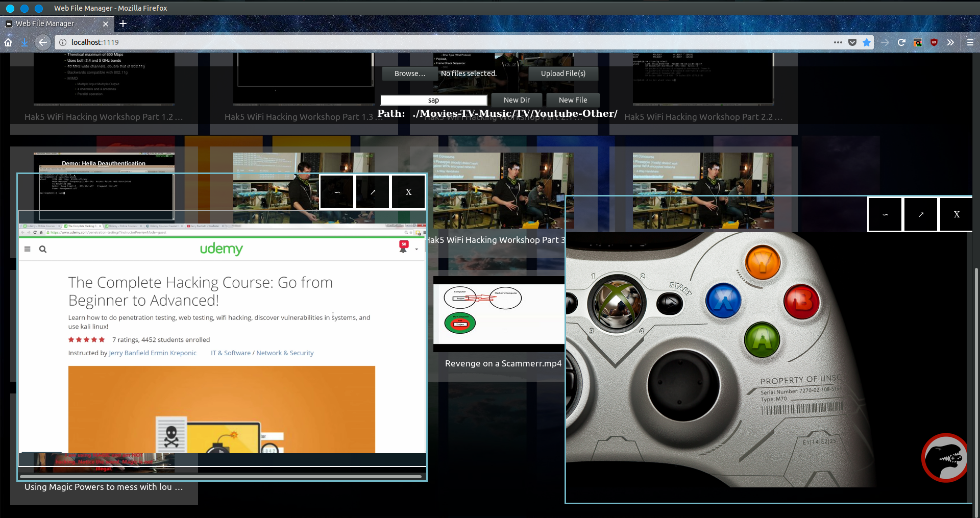Click the Browse… file chooser button
980x518 pixels.
[410, 73]
